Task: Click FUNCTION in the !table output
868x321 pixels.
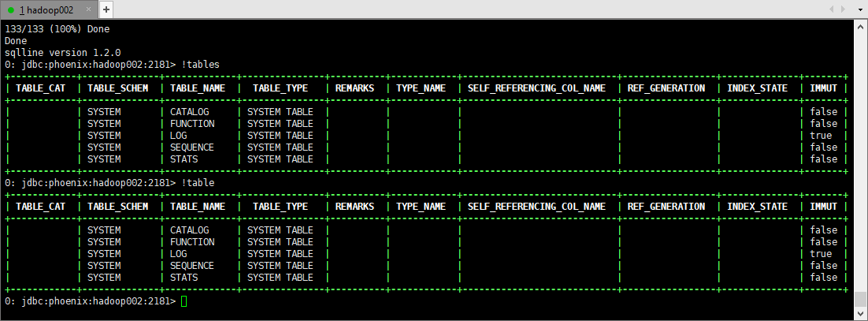Action: pyautogui.click(x=192, y=242)
